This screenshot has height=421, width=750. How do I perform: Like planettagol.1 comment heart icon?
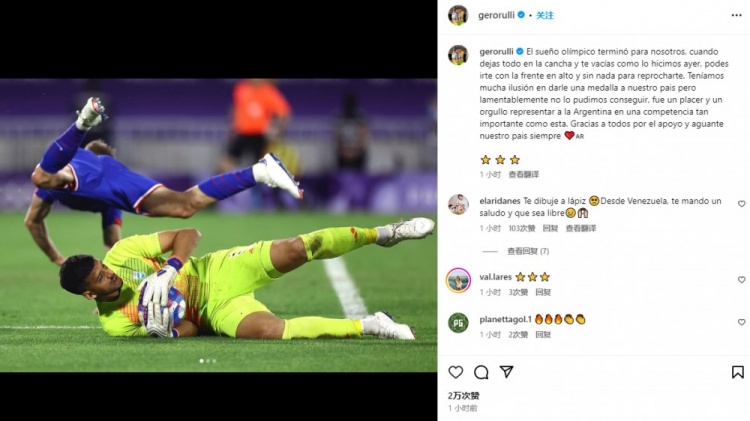741,322
